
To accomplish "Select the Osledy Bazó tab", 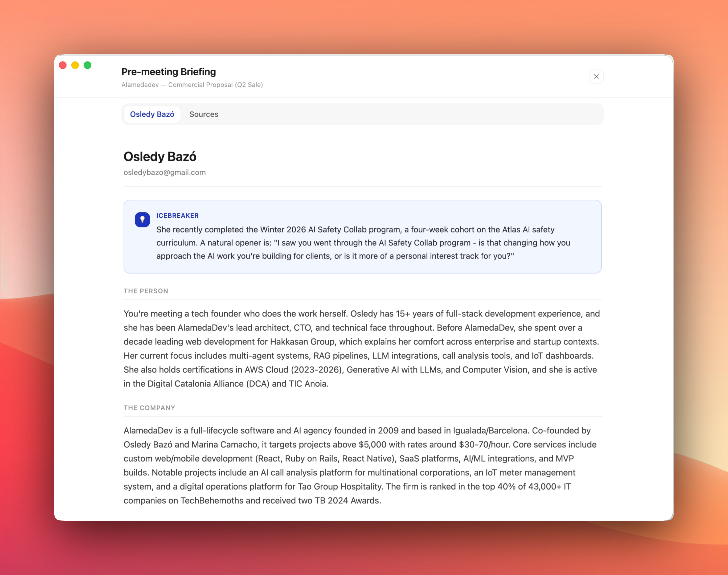I will pos(152,114).
